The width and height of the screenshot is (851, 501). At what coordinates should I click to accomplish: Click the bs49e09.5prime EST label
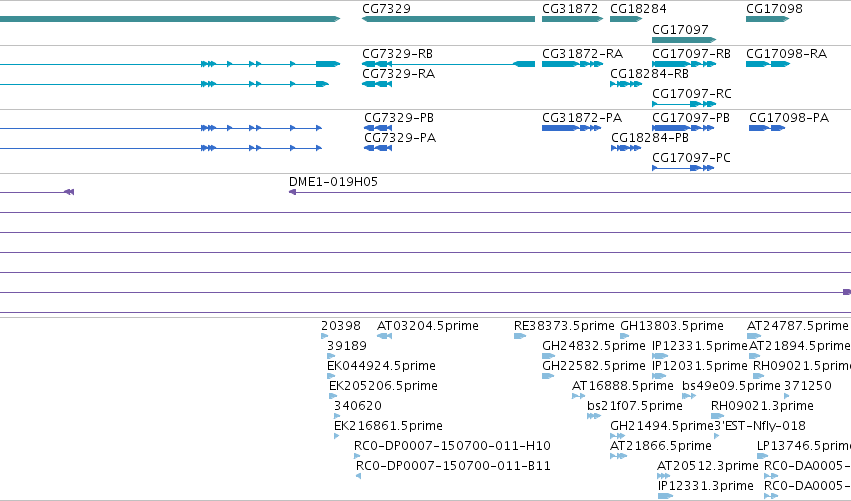tap(731, 386)
